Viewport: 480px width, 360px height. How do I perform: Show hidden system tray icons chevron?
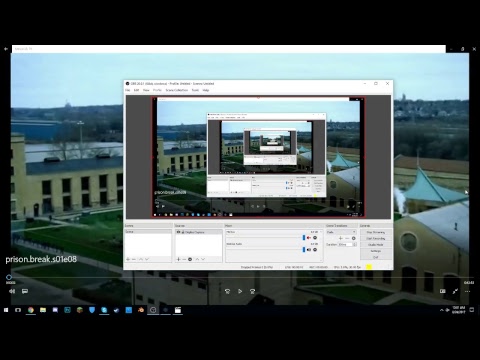coord(442,310)
